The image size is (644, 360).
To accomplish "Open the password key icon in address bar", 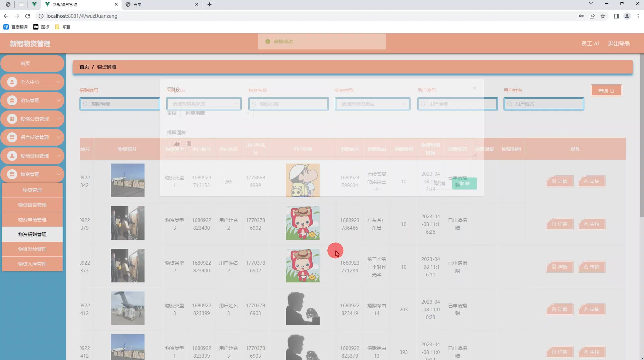I will coord(581,16).
